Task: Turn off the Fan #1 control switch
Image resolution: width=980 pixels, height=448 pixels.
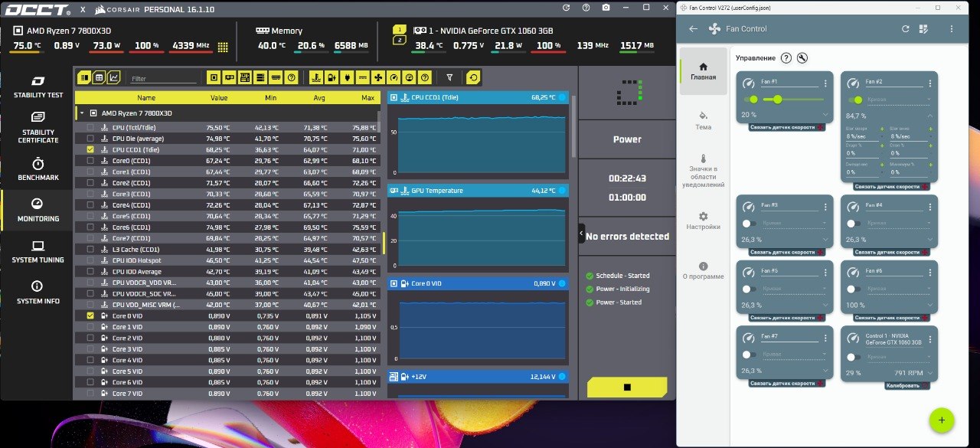Action: (x=751, y=100)
